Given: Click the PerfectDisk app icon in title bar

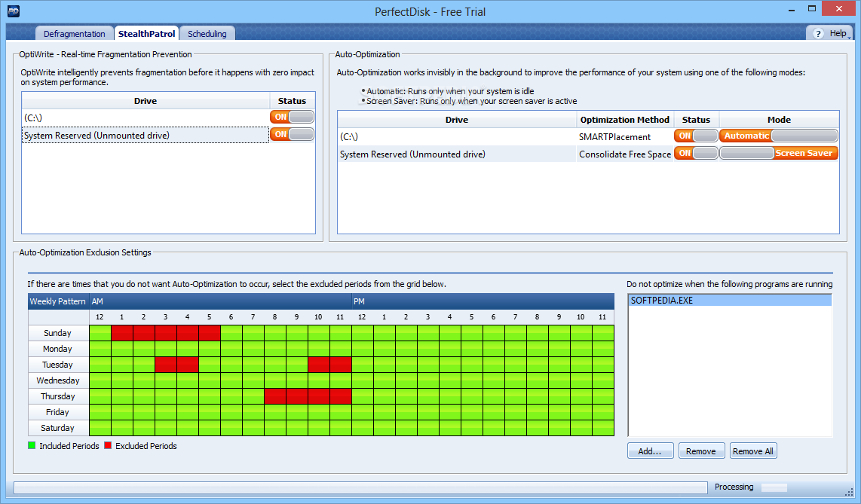Looking at the screenshot, I should [13, 11].
